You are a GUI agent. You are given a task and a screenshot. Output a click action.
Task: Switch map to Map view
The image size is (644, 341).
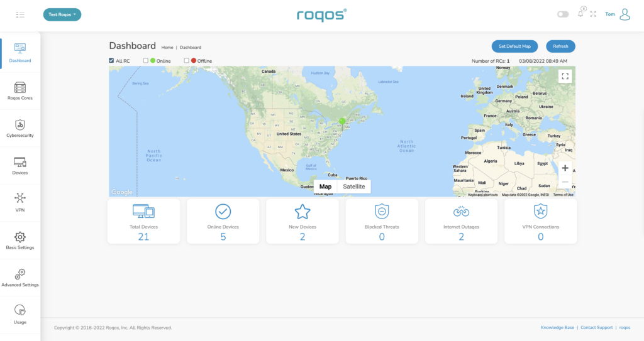pos(325,187)
